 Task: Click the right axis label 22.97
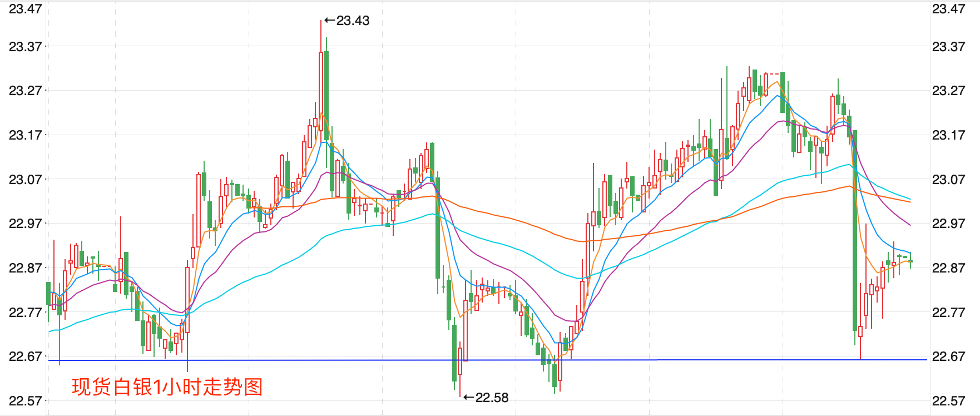[949, 224]
